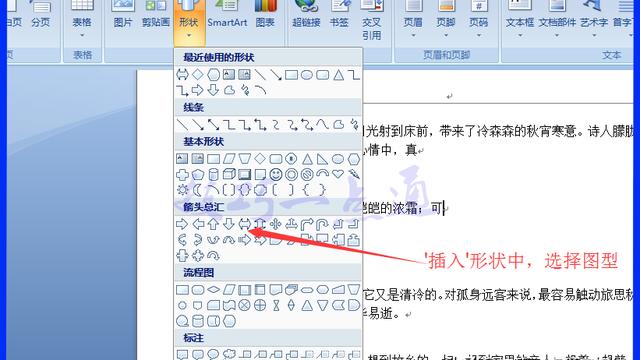The image size is (640, 360).
Task: Pick the smiley face shape
Action: click(x=276, y=174)
